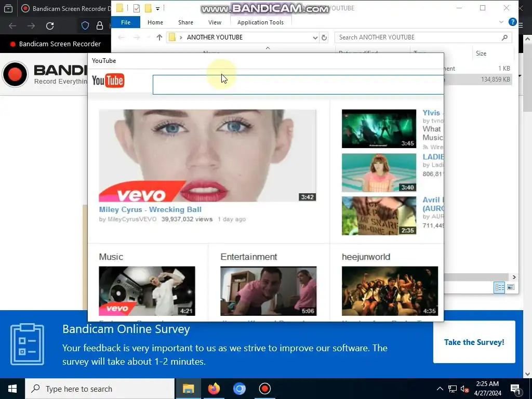Image resolution: width=532 pixels, height=399 pixels.
Task: Open the notification center icon
Action: [x=515, y=389]
